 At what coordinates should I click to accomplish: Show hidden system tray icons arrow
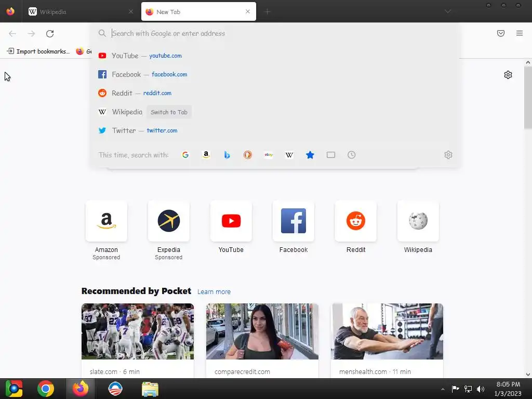(x=443, y=389)
